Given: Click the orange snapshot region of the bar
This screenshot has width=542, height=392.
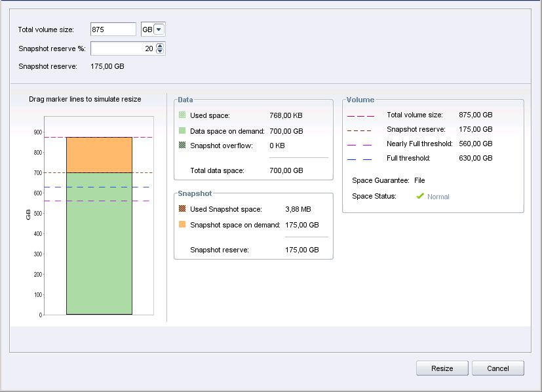Looking at the screenshot, I should pyautogui.click(x=99, y=155).
